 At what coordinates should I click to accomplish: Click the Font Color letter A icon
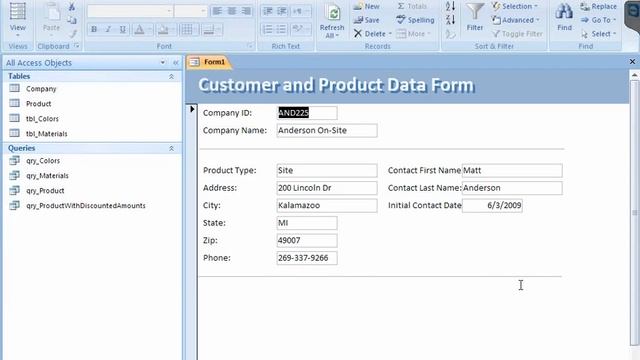click(139, 29)
